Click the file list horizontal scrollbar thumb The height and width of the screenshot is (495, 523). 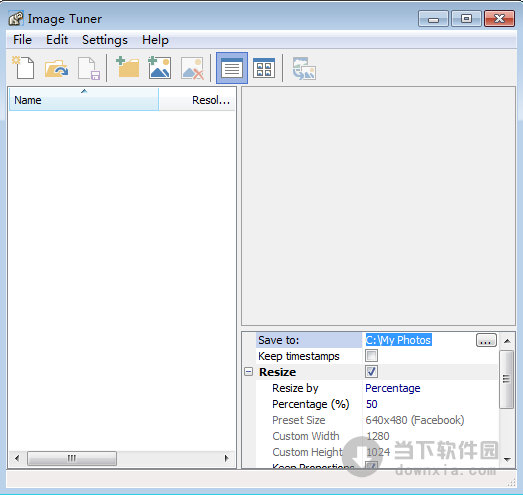click(x=72, y=458)
